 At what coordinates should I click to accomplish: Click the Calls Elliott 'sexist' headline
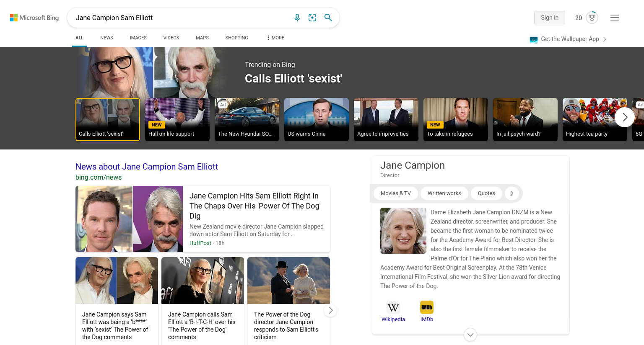pos(293,78)
